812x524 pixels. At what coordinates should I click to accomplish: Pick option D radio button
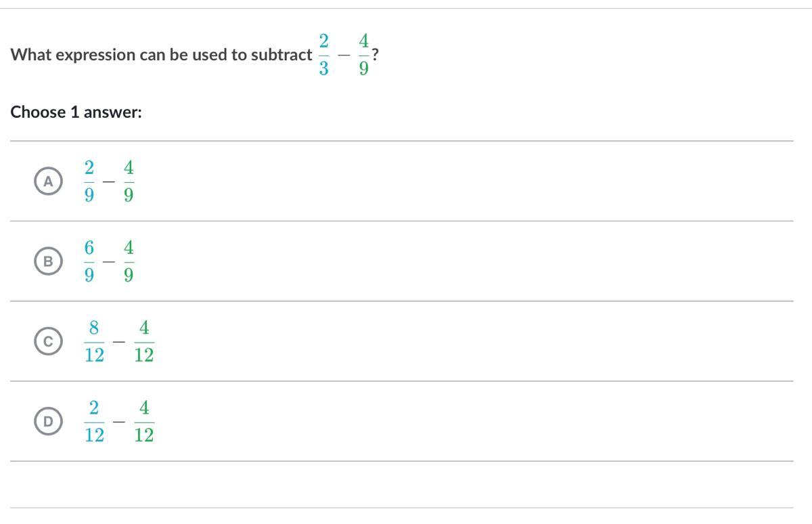[x=47, y=422]
